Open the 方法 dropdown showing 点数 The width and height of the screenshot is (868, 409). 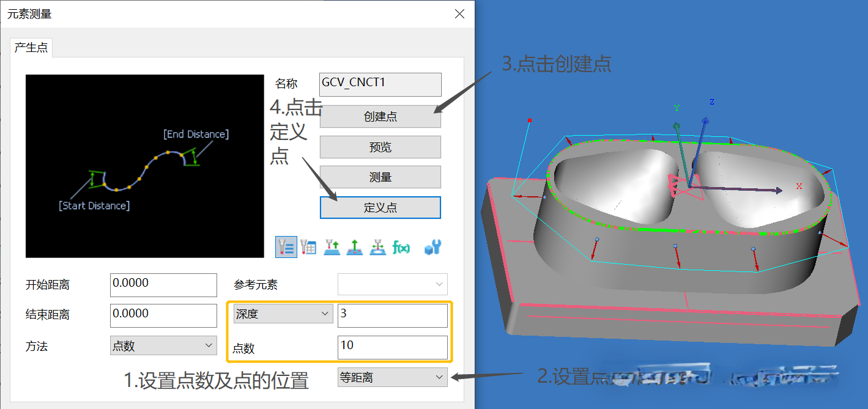163,345
